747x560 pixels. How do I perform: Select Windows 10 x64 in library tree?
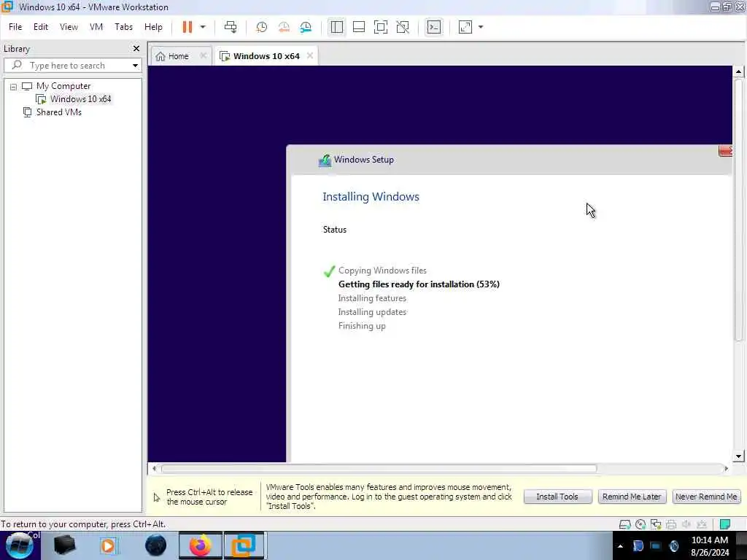point(80,99)
